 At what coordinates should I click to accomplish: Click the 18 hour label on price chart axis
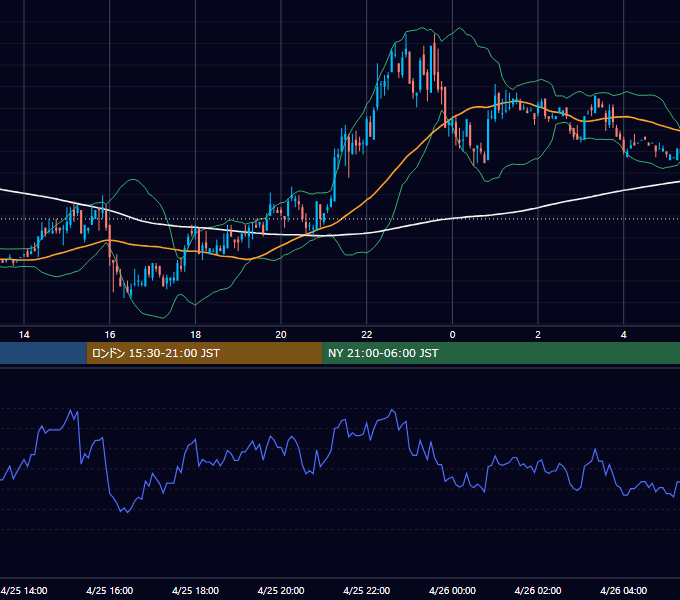pos(196,335)
